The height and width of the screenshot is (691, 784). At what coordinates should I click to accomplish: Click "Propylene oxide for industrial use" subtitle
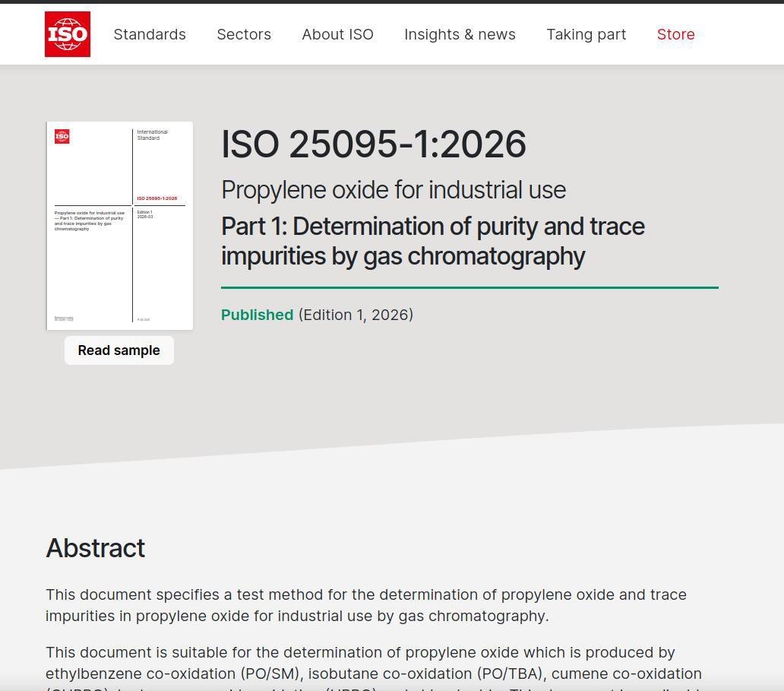394,190
